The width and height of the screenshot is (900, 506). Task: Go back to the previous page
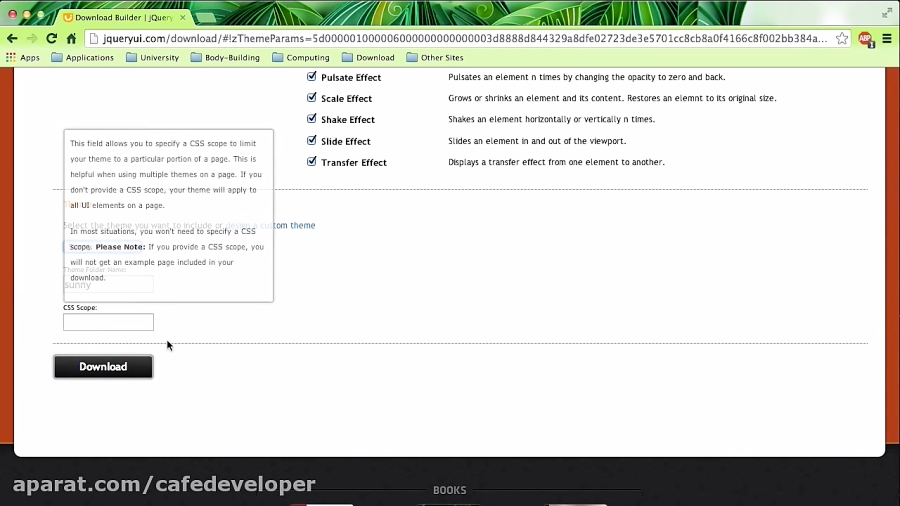12,38
